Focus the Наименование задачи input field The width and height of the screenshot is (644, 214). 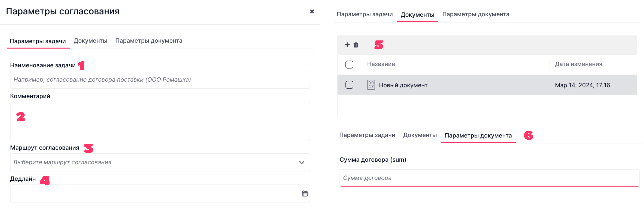160,80
